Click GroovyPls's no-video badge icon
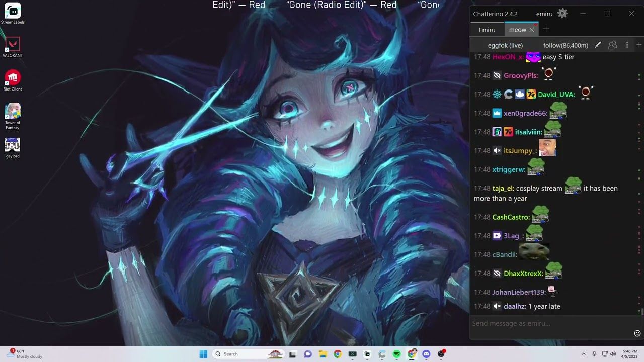 pyautogui.click(x=497, y=75)
